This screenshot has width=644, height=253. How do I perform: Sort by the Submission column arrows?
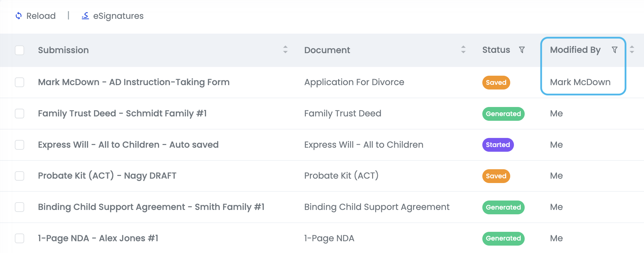pyautogui.click(x=285, y=50)
